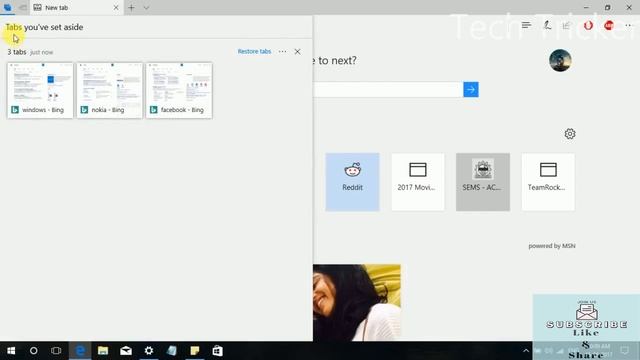Open Edge Settings and more menu
Viewport: 640px width, 360px height.
pyautogui.click(x=628, y=25)
